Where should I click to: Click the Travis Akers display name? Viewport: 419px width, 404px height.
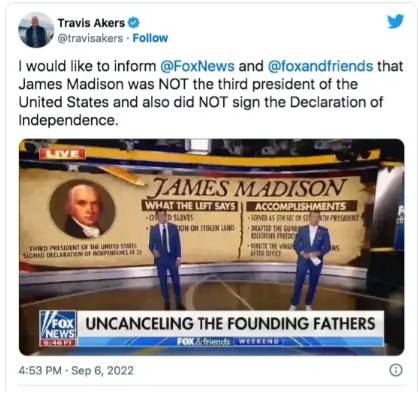coord(91,23)
